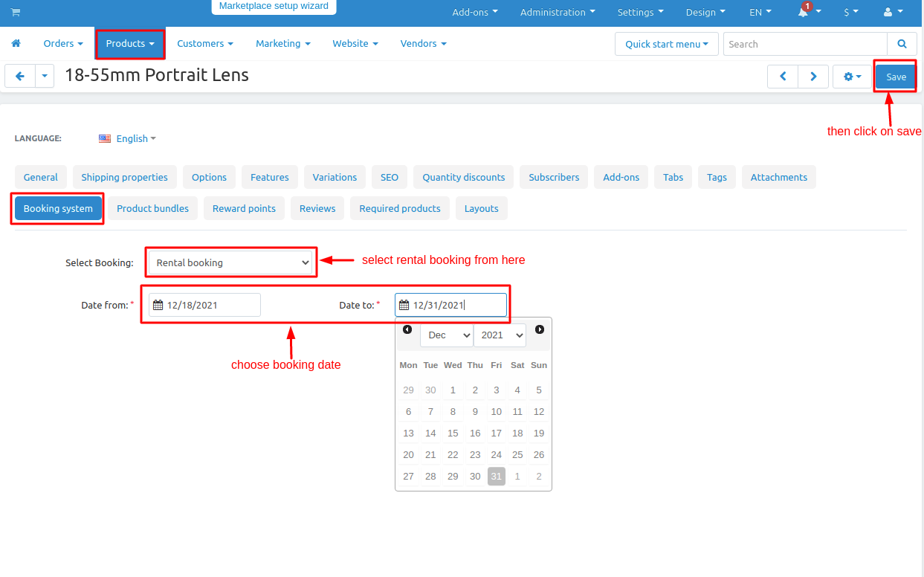Open the user account icon menu
This screenshot has width=924, height=577.
point(893,12)
